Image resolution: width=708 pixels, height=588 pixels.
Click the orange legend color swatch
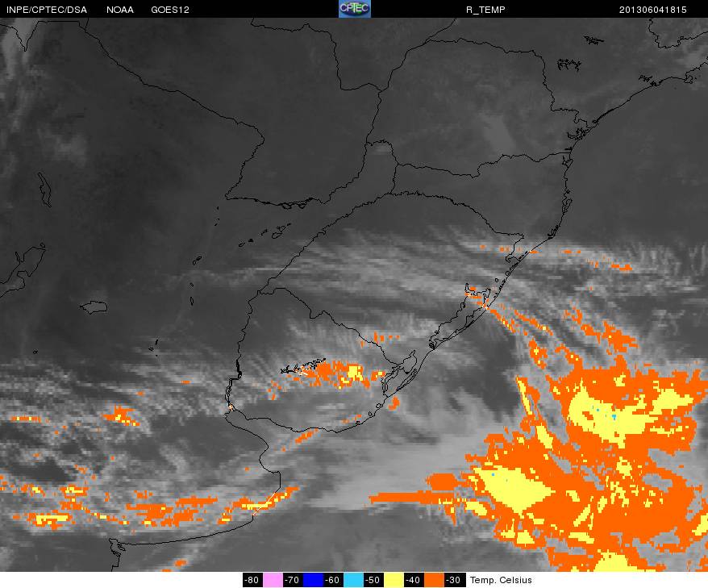(x=434, y=580)
